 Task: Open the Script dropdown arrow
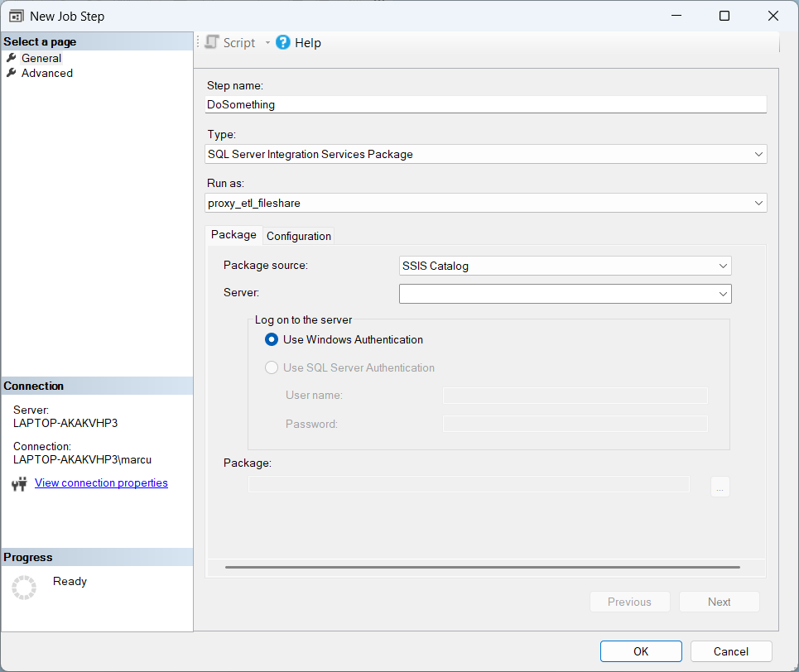coord(267,43)
